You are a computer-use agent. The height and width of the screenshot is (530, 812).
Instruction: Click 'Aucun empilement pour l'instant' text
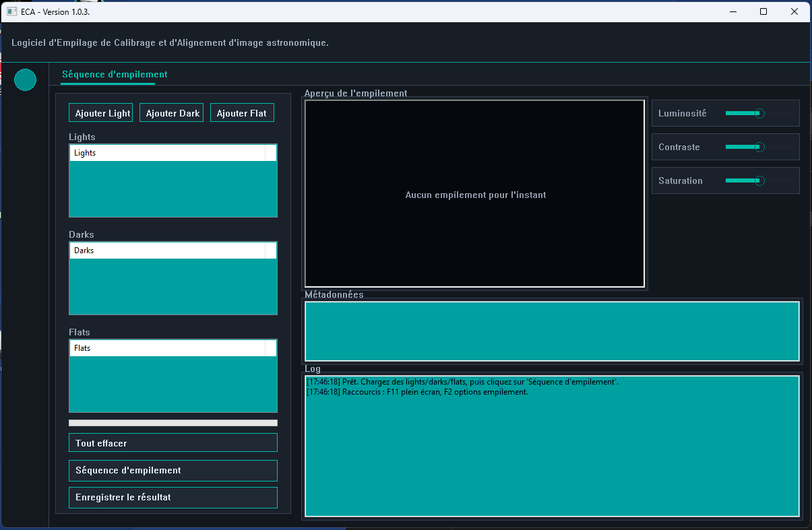pos(476,195)
